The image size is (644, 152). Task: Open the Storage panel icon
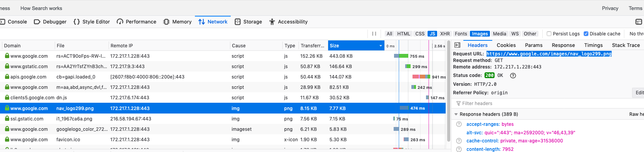pyautogui.click(x=238, y=22)
